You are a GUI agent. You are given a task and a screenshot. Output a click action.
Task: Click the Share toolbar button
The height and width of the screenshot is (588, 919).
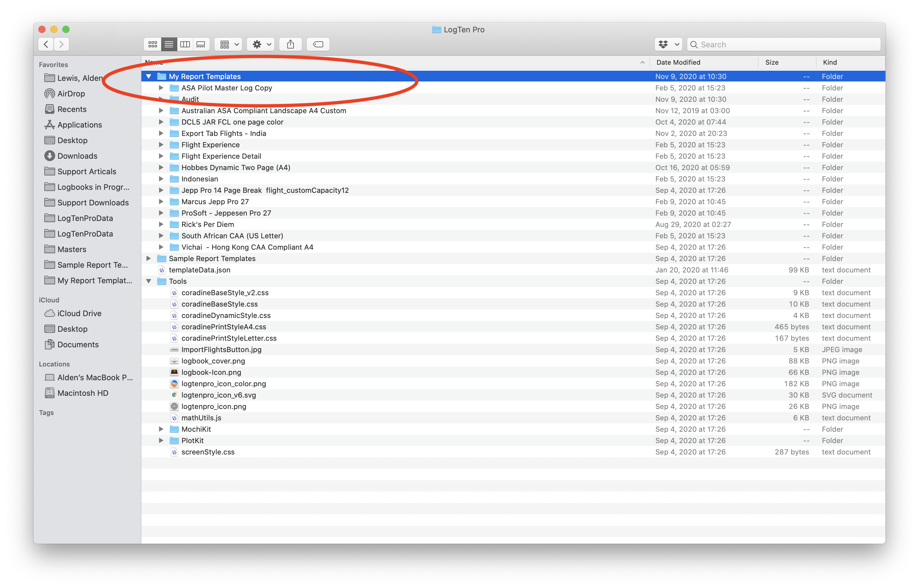tap(290, 44)
